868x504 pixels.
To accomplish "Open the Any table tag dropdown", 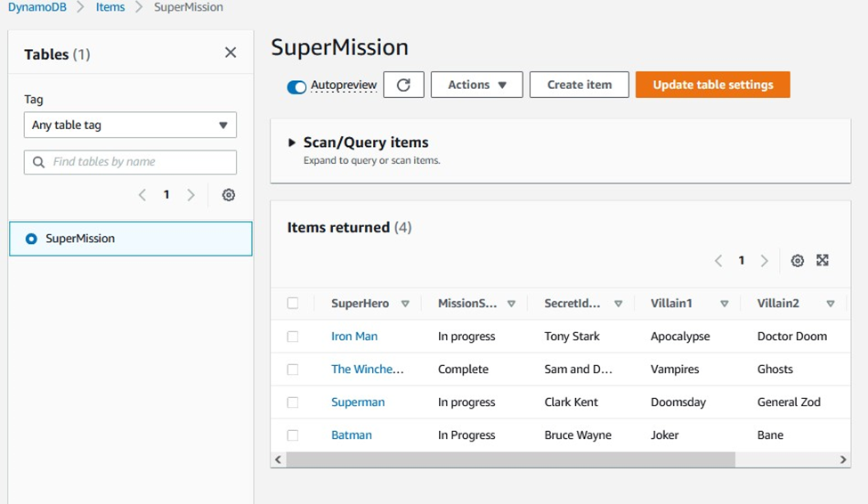I will (130, 126).
